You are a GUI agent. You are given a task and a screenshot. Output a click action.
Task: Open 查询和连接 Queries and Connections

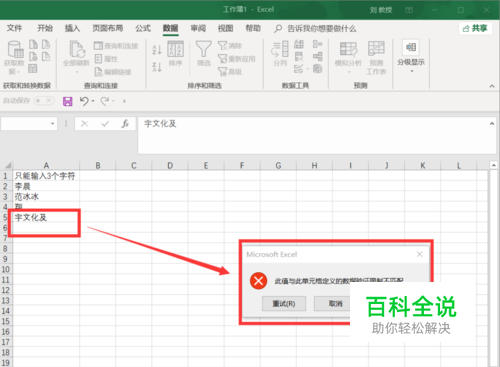116,46
